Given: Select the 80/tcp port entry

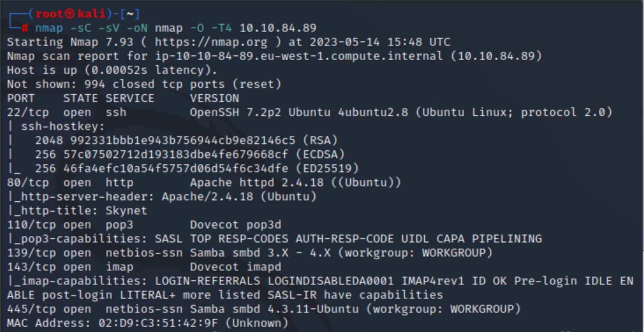Looking at the screenshot, I should pos(28,183).
